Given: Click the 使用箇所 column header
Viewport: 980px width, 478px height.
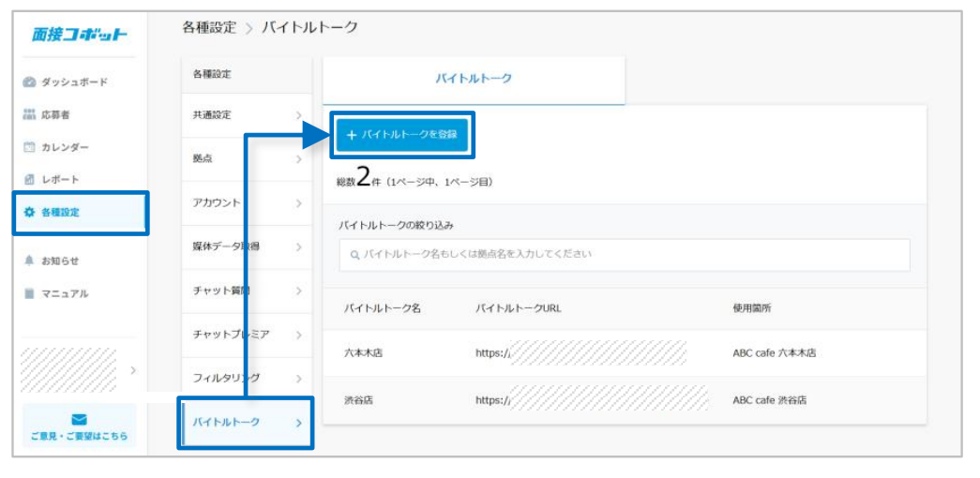Looking at the screenshot, I should click(752, 308).
